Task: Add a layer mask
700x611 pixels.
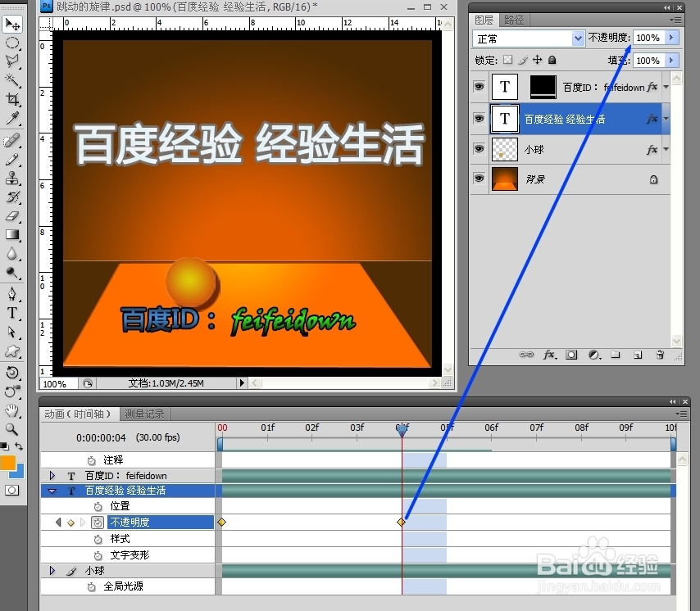Action: click(x=571, y=355)
